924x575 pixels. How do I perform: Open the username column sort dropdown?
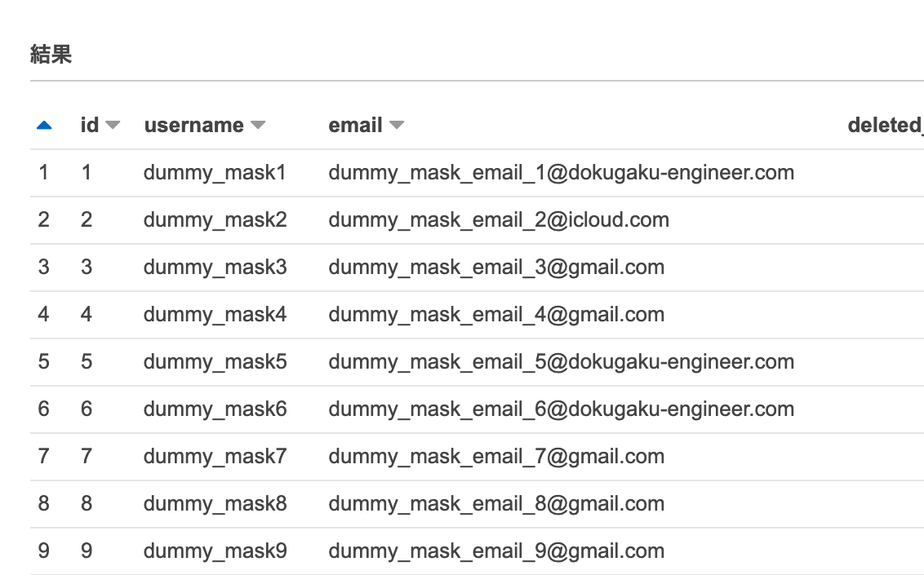[x=258, y=126]
